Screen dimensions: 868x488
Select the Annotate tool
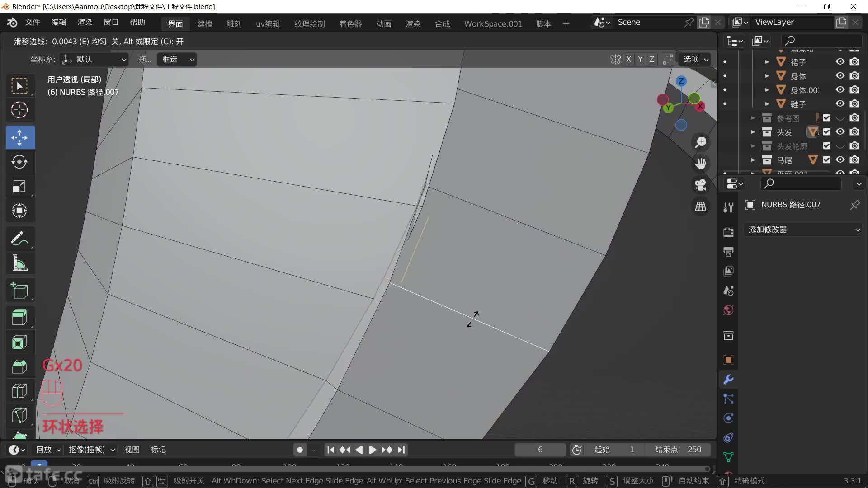point(19,238)
